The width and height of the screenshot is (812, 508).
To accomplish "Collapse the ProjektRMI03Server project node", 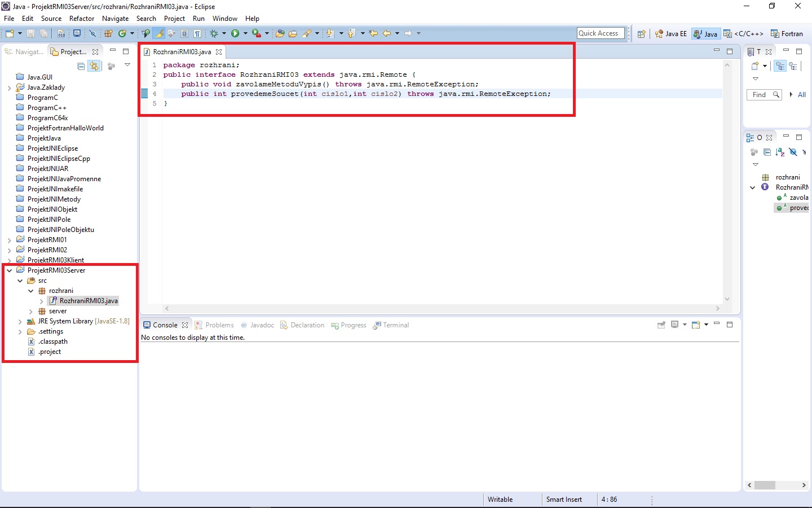I will (x=9, y=271).
